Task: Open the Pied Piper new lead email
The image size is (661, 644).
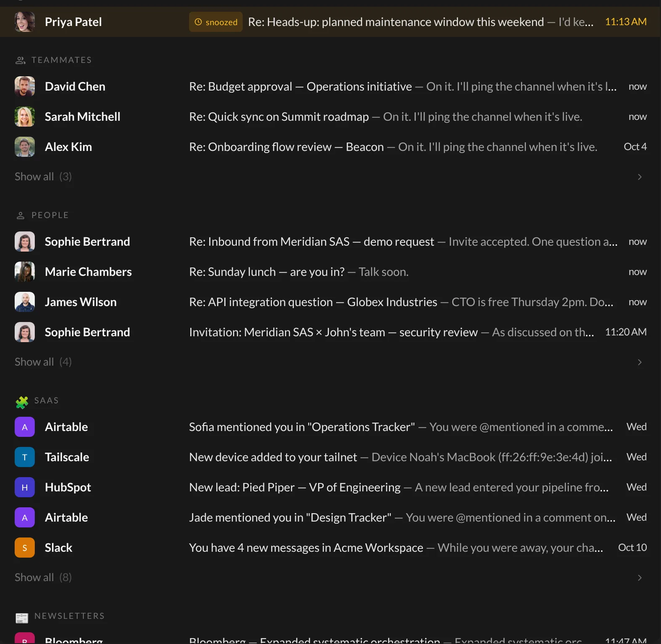Action: coord(330,487)
